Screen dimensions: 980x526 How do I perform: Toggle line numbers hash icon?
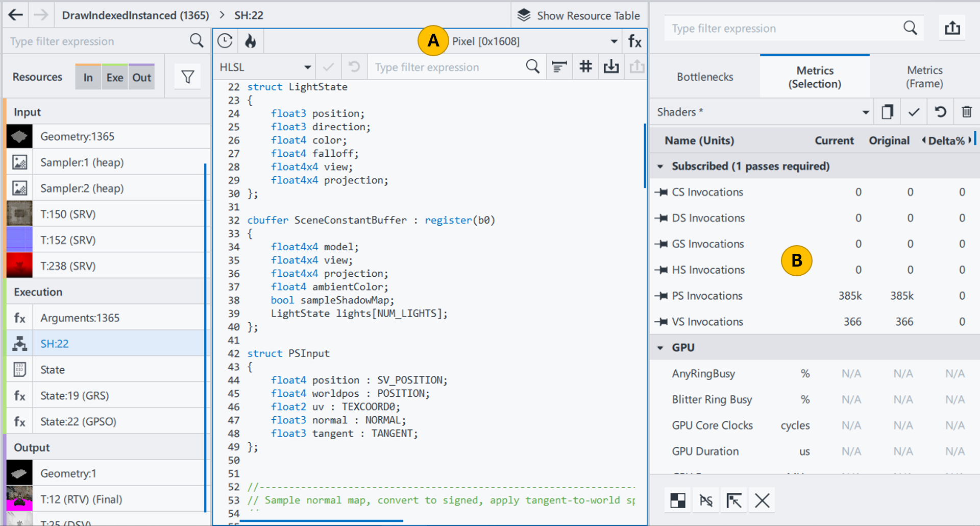pos(585,66)
